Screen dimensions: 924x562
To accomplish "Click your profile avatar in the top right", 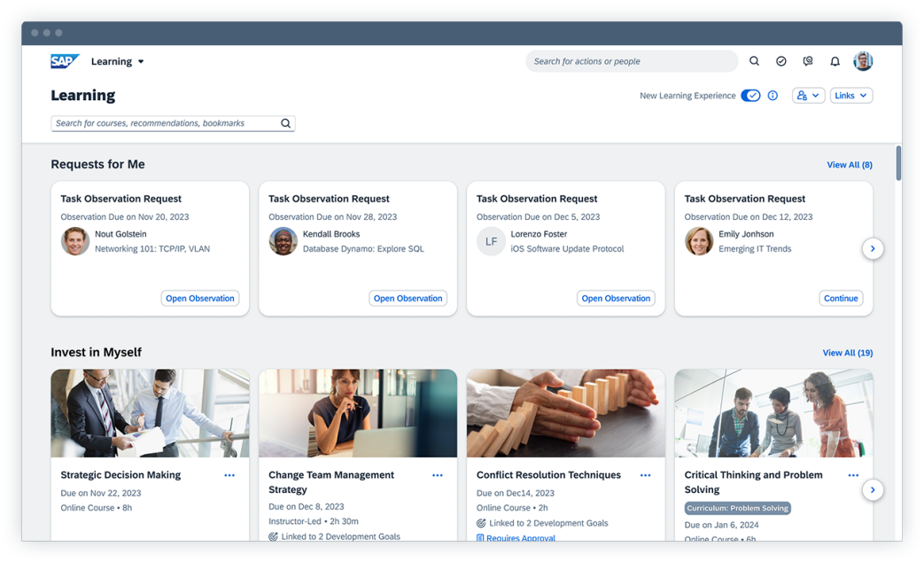I will (863, 61).
